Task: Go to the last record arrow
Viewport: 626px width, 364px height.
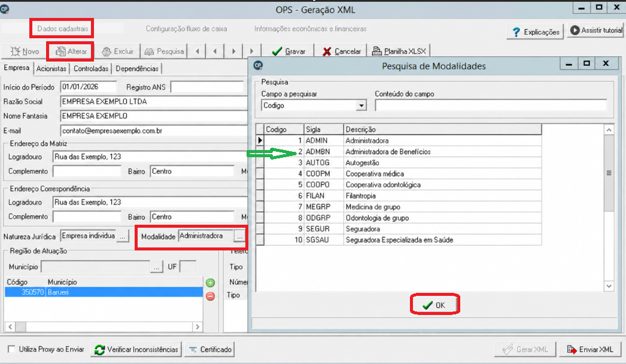Action: pyautogui.click(x=251, y=51)
